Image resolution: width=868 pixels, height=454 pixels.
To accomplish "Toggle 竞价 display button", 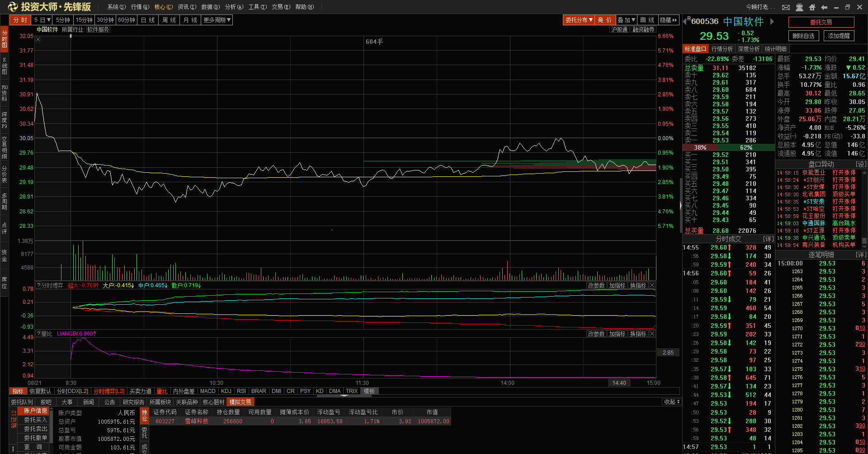I will point(604,20).
